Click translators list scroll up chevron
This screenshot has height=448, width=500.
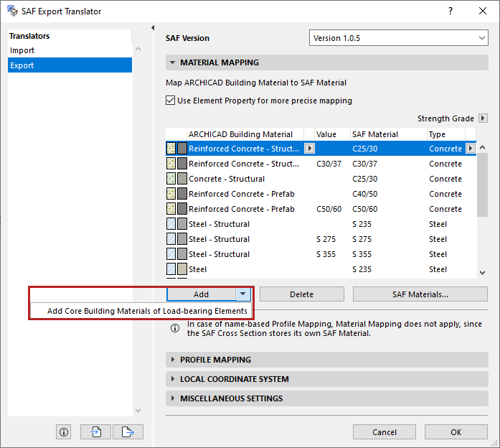point(138,49)
